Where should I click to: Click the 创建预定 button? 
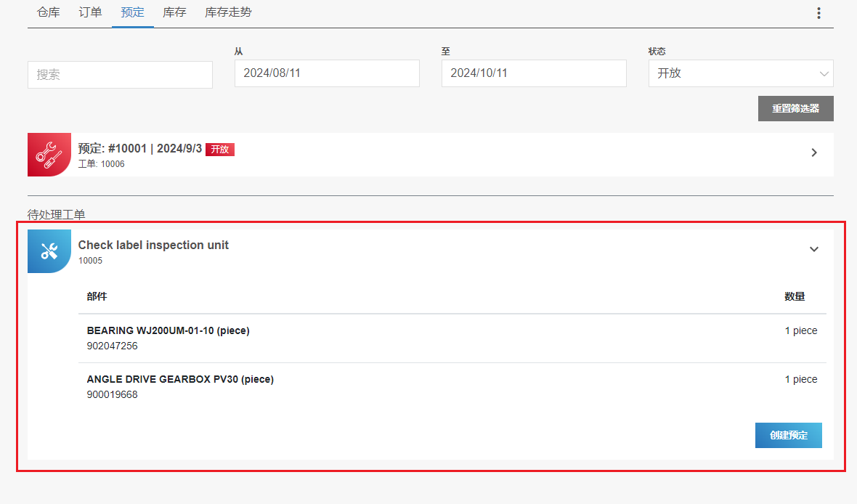[x=788, y=435]
